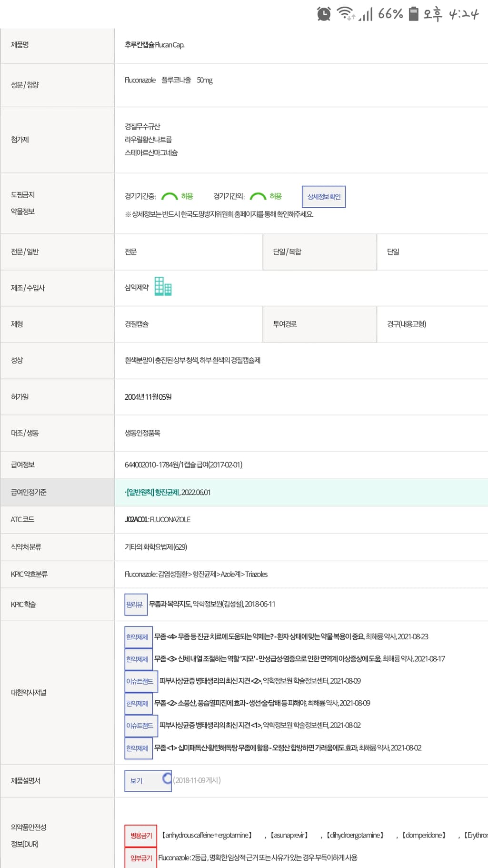The width and height of the screenshot is (488, 868).
Task: Select the asunaprevir contraindication entry
Action: (289, 835)
